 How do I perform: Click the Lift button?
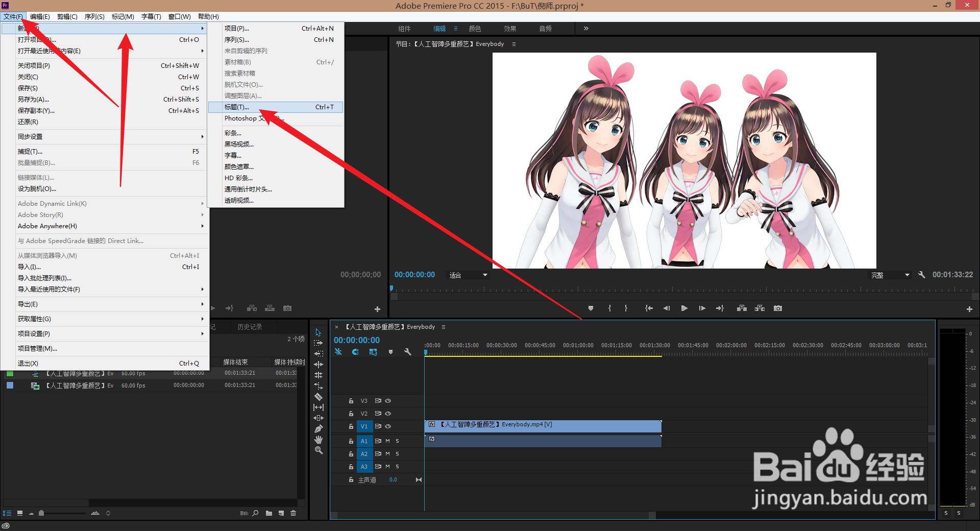[x=742, y=308]
